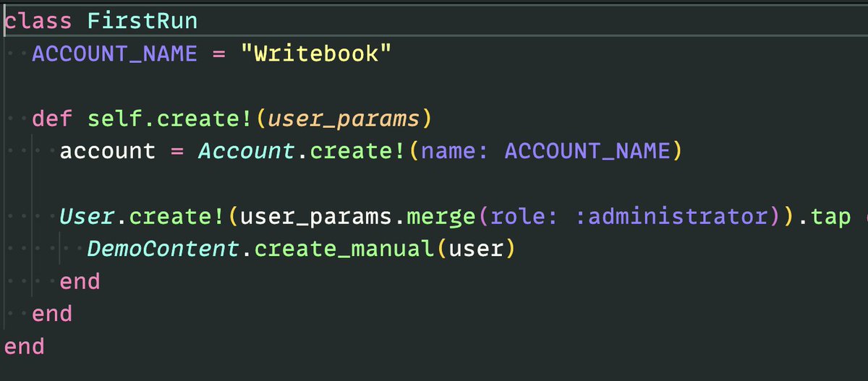Click the self.create! method name
This screenshot has width=868, height=381.
[169, 119]
